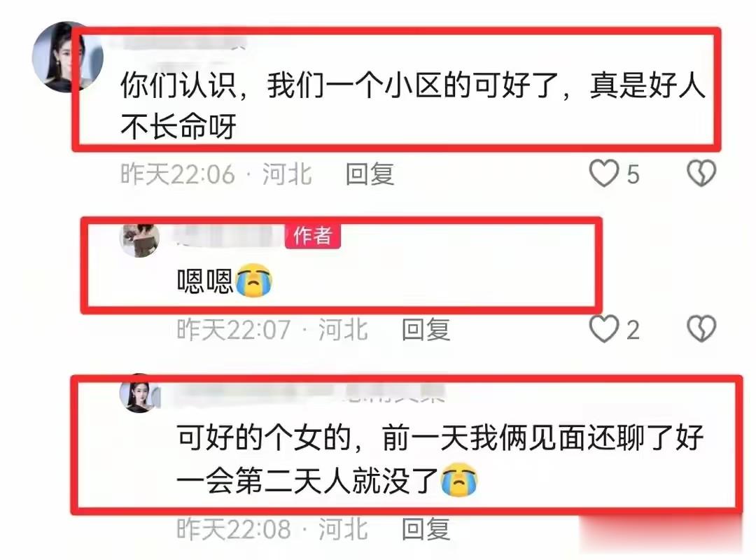
Task: Open third commenter's avatar at 22:08
Action: (x=140, y=393)
